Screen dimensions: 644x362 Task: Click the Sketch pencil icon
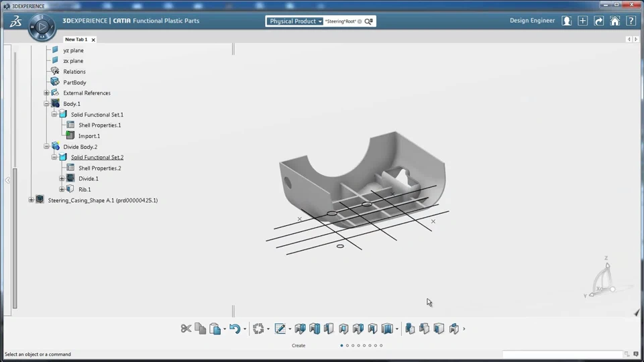[280, 328]
